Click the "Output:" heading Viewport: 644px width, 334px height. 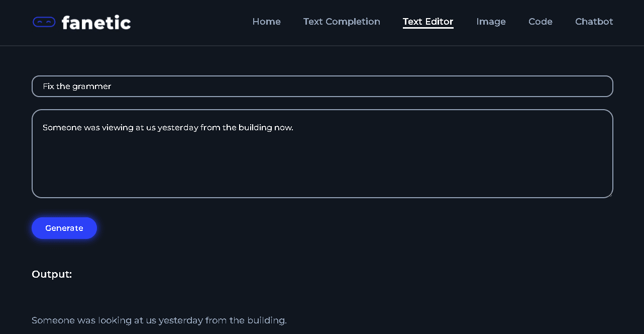[x=52, y=274]
